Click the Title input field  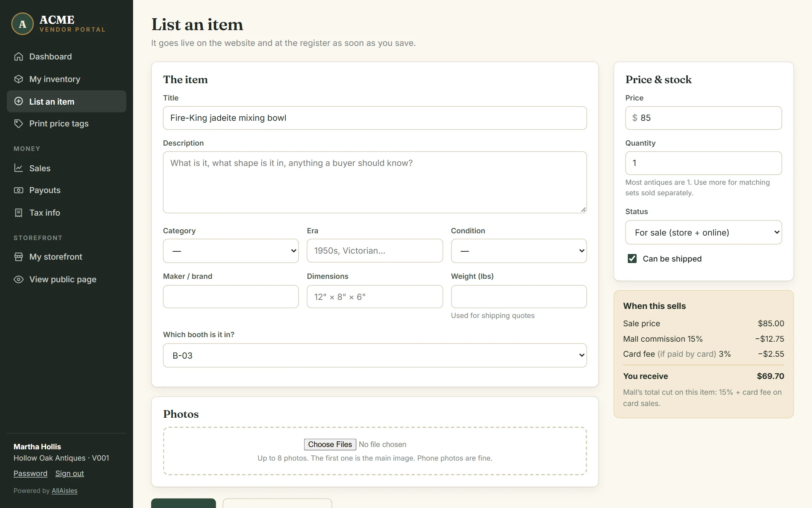375,118
